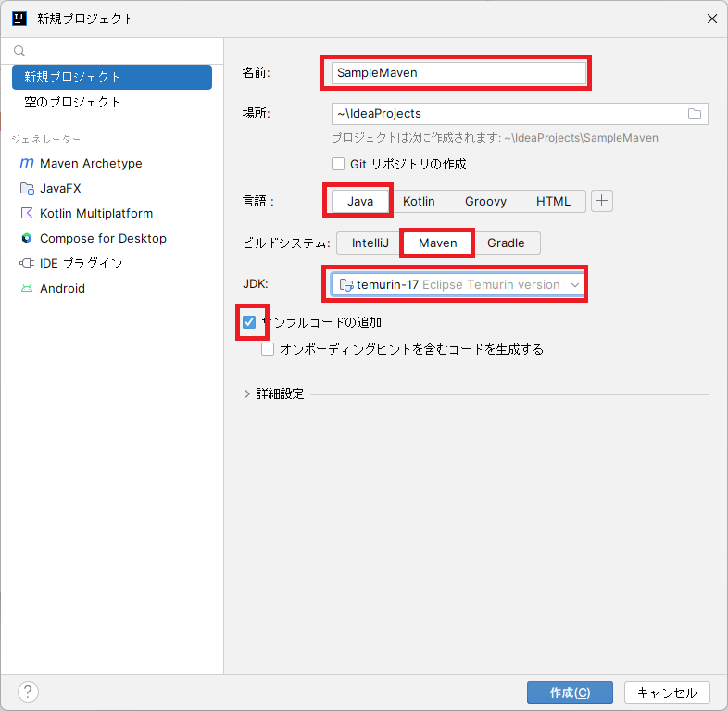
Task: Choose Maven build system
Action: pos(437,243)
